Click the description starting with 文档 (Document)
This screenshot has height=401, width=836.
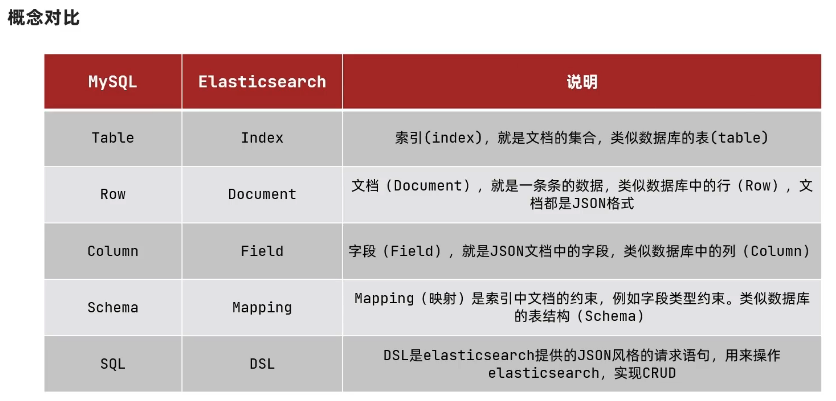pyautogui.click(x=582, y=194)
